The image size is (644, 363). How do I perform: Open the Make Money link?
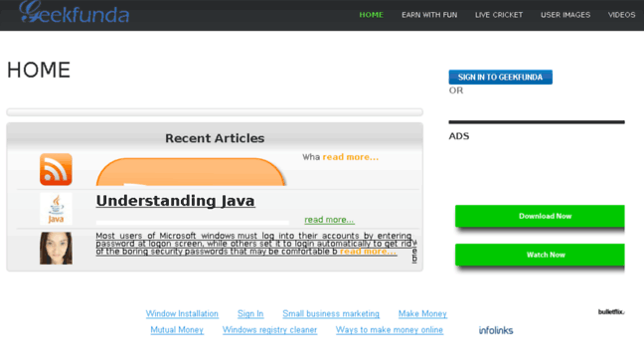pyautogui.click(x=422, y=313)
